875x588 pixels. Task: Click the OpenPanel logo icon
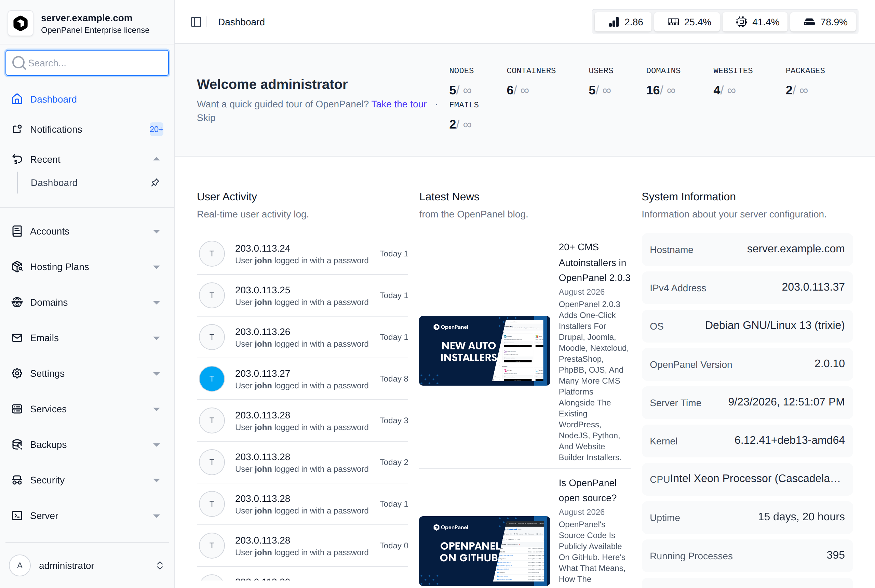(x=21, y=23)
